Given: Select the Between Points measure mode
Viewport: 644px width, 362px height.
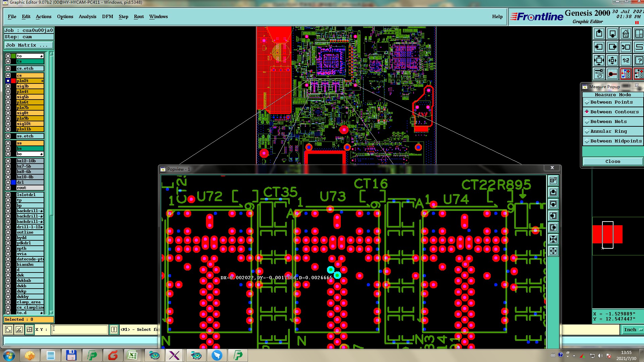Looking at the screenshot, I should 611,102.
